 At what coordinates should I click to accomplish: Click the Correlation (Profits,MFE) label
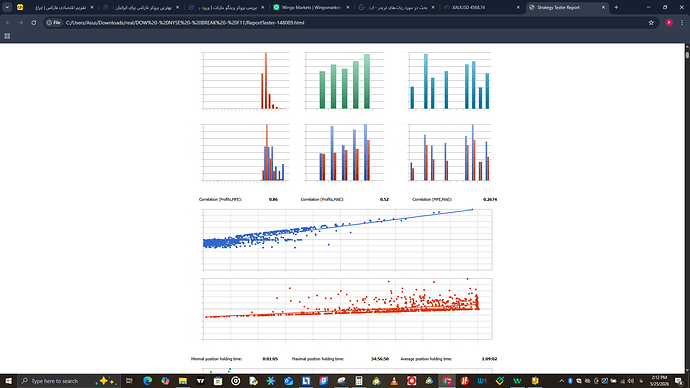coord(220,199)
